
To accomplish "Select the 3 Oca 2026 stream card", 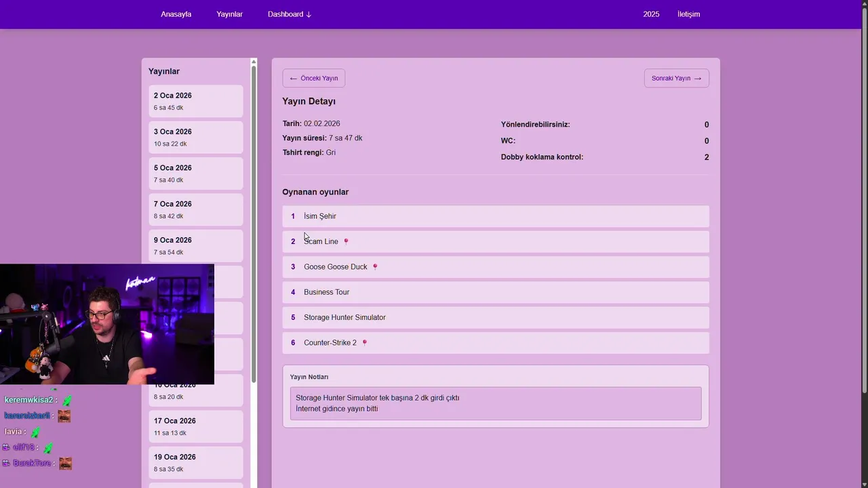I will pyautogui.click(x=196, y=137).
